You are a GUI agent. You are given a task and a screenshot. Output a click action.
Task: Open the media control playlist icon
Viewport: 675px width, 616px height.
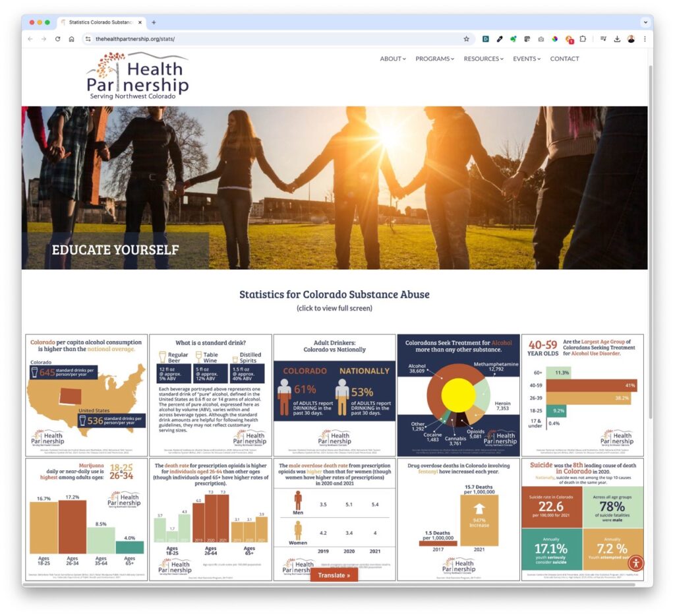tap(603, 39)
